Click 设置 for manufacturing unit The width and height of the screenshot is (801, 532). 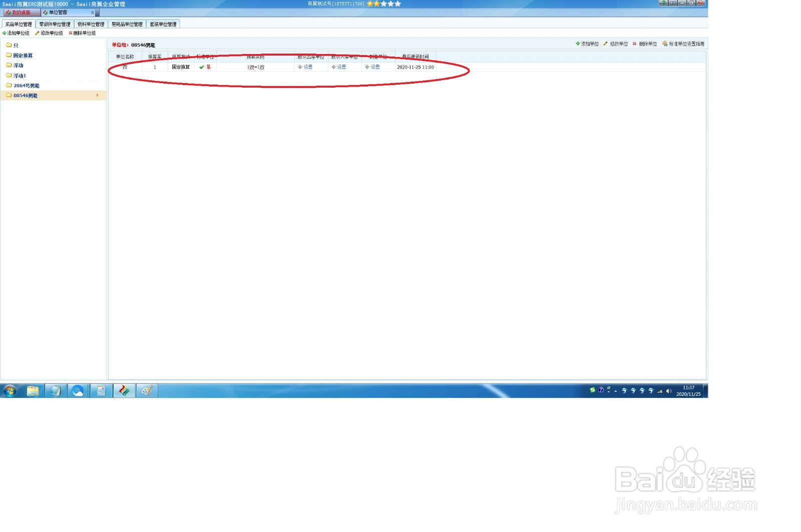click(x=372, y=67)
